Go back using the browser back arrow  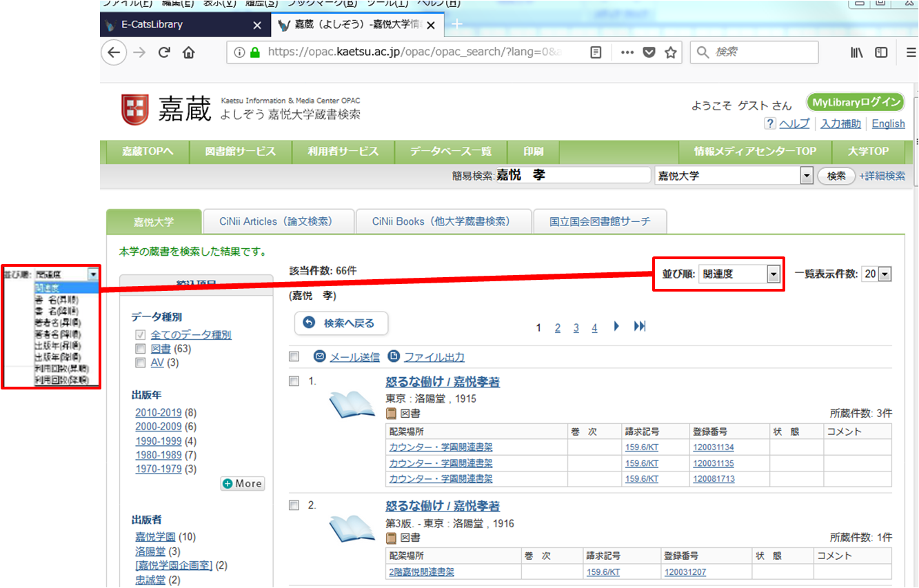coord(114,52)
